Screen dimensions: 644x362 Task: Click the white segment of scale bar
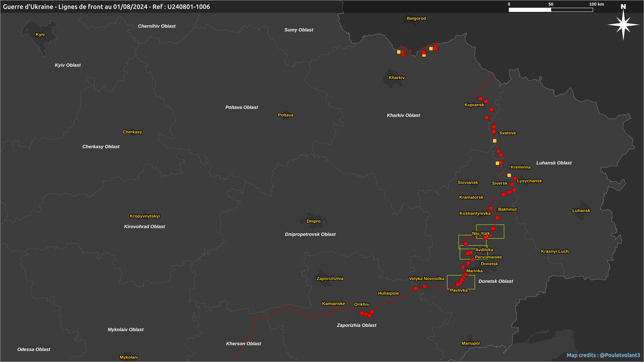(530, 10)
